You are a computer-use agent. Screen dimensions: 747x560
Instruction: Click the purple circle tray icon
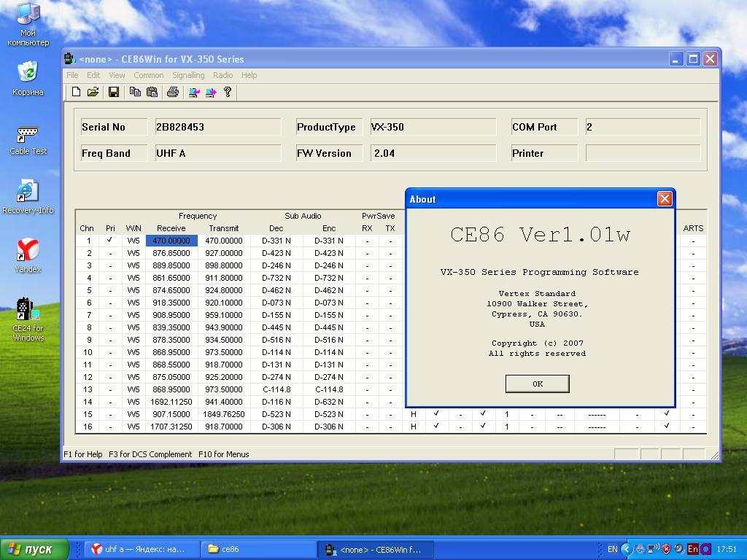coord(705,549)
